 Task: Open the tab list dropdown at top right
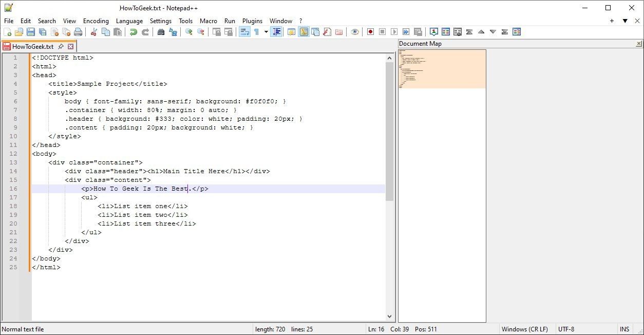[x=624, y=21]
